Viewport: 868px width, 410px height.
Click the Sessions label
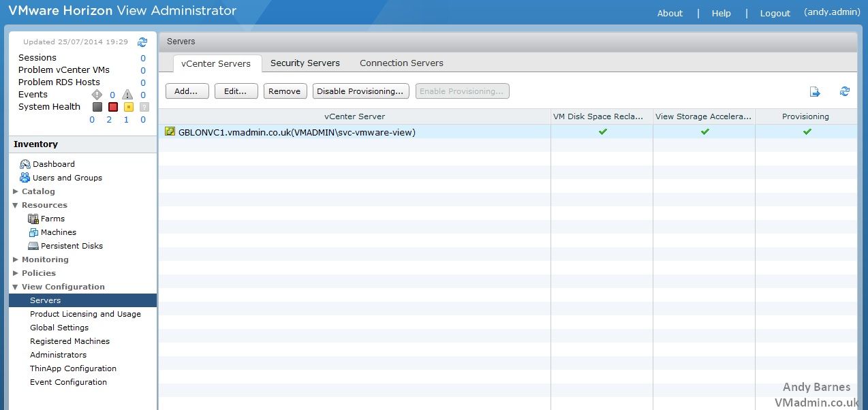click(37, 58)
